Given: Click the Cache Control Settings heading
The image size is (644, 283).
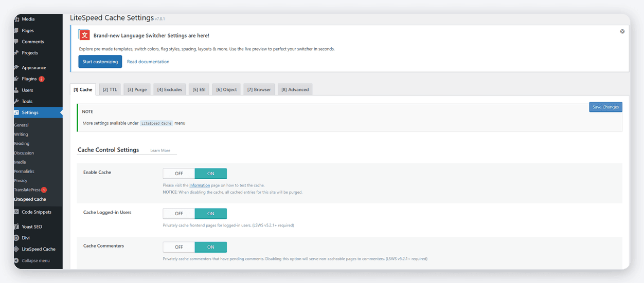Looking at the screenshot, I should tap(109, 150).
